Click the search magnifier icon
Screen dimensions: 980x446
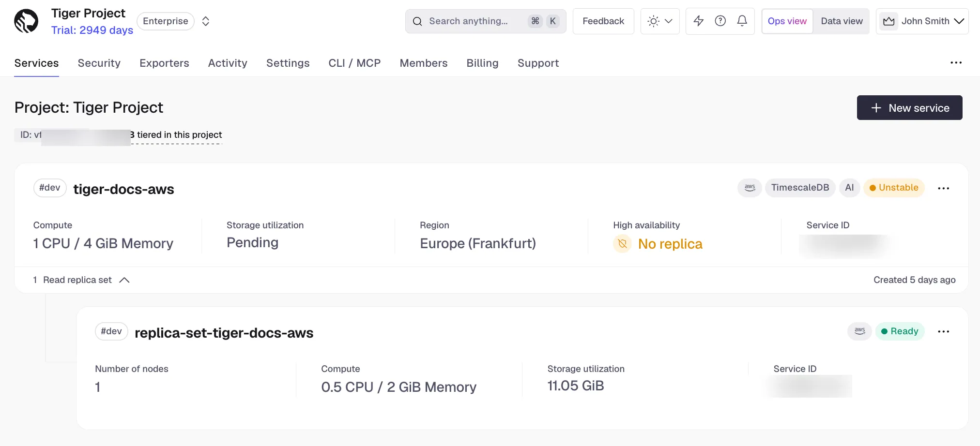[x=417, y=21]
